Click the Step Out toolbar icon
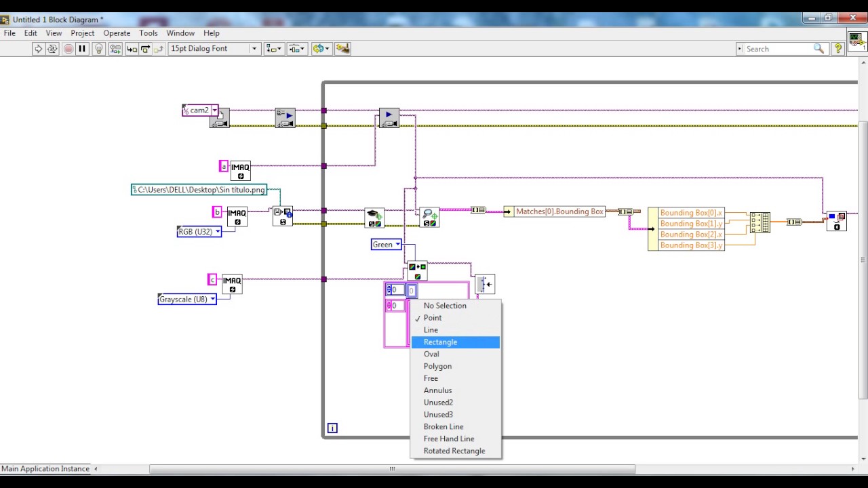Viewport: 868px width, 488px height. (159, 49)
